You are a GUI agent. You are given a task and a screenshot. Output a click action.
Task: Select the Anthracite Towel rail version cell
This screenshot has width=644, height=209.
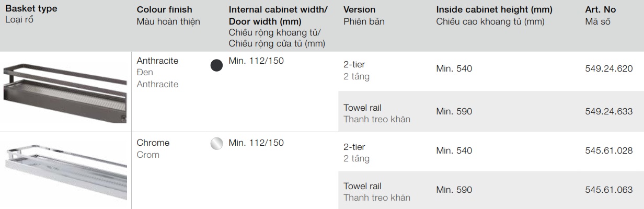click(x=376, y=113)
